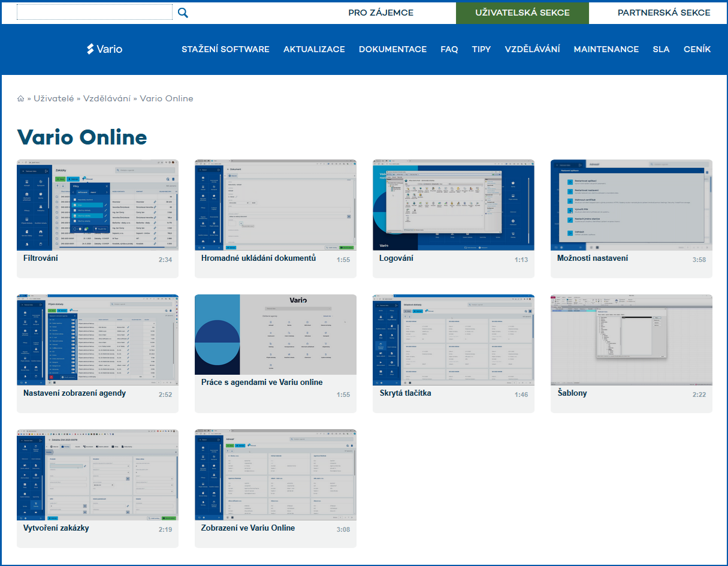Click the Vytvoření zakázky video title
Screen dimensions: 728x566
[x=56, y=528]
